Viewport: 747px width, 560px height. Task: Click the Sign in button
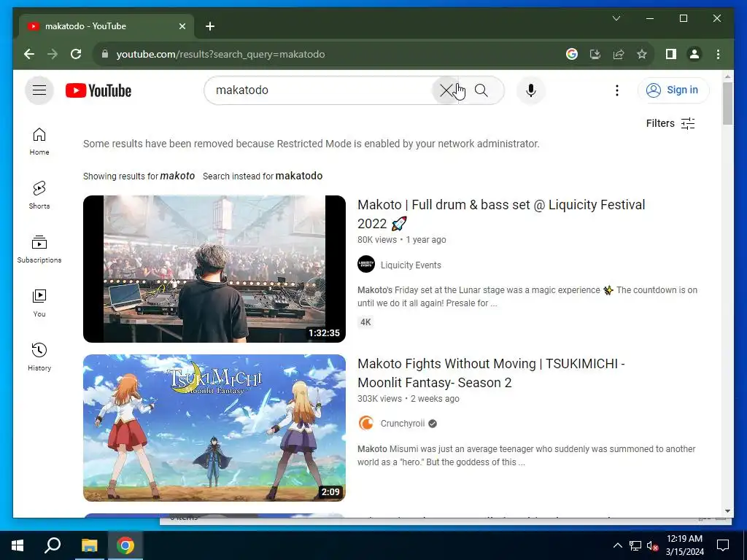tap(673, 90)
